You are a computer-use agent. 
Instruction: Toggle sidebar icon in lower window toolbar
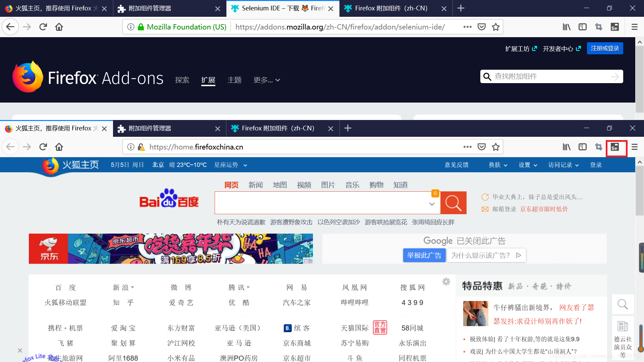coord(583,147)
